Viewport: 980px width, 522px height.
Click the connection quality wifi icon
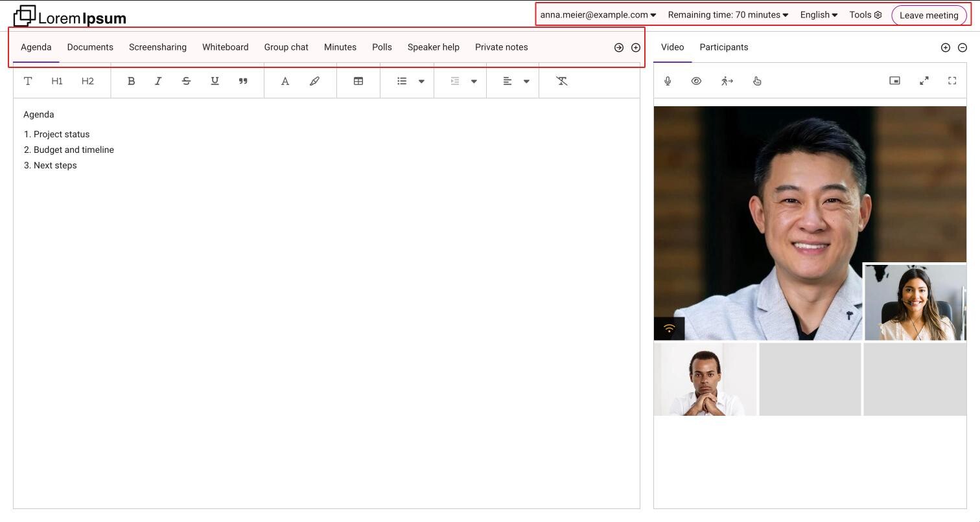[669, 329]
